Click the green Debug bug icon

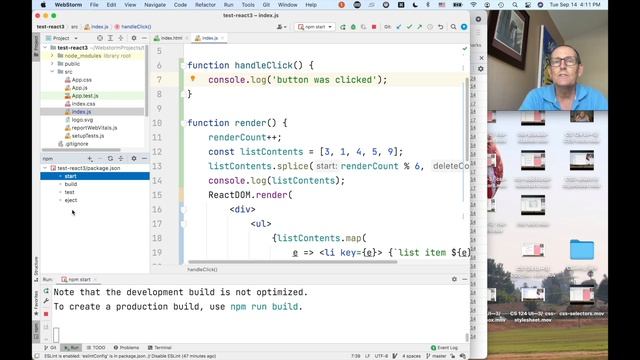click(353, 27)
